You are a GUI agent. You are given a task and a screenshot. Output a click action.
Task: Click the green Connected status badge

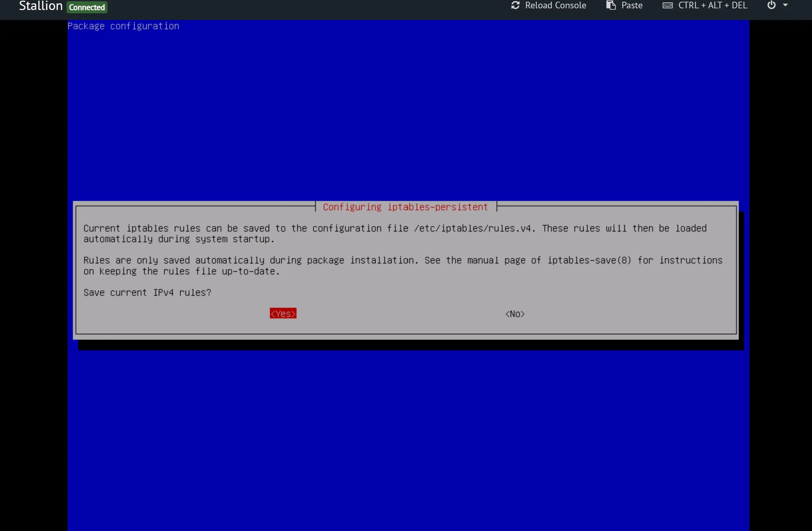click(x=87, y=7)
